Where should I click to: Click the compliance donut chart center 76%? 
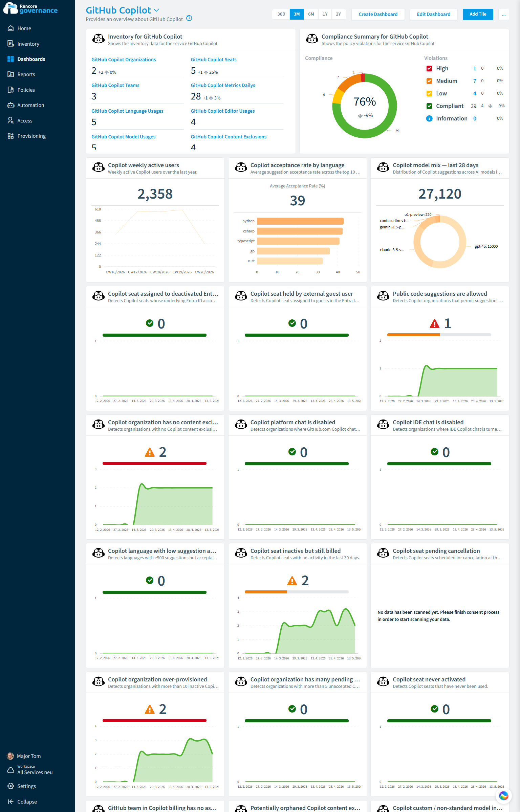point(365,102)
